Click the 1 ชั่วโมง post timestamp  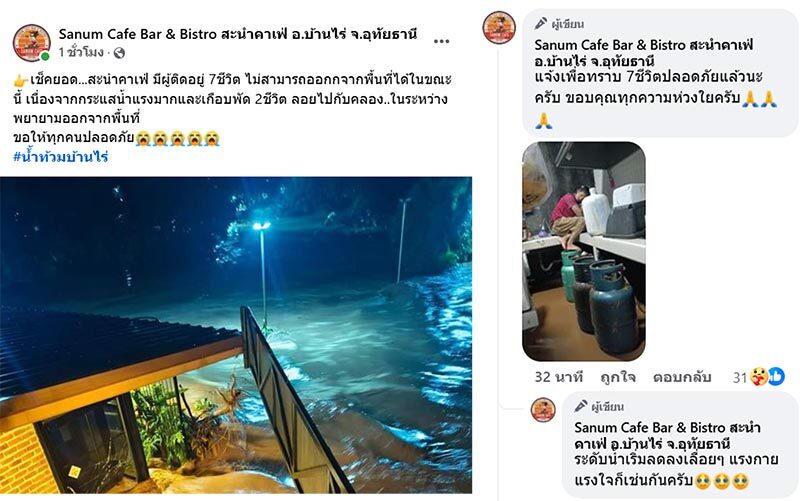coord(81,53)
